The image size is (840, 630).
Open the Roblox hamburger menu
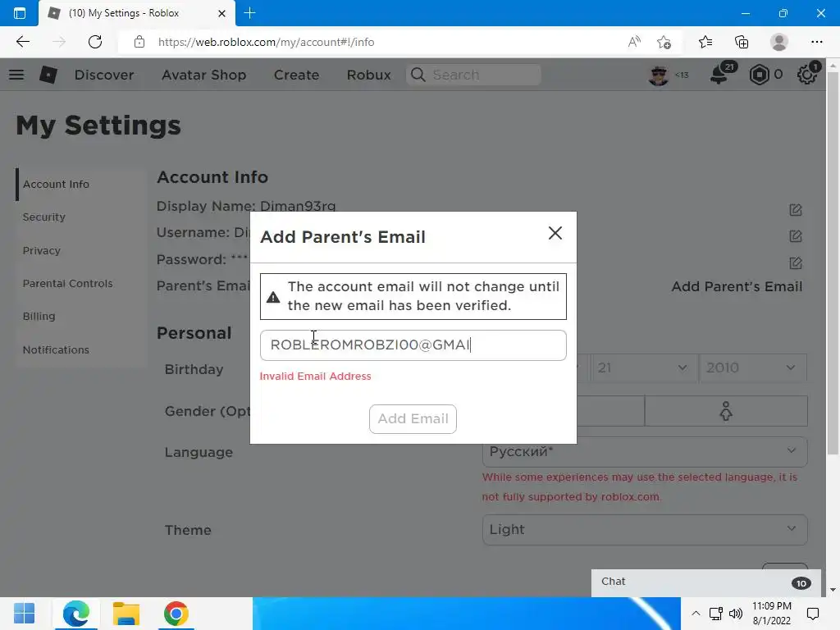[x=16, y=75]
